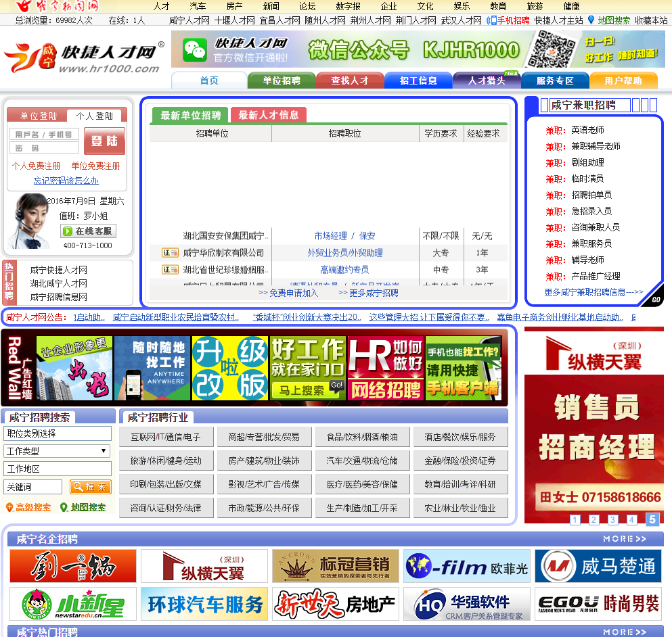Image resolution: width=672 pixels, height=637 pixels.
Task: Open the 用户帮助 nav tab
Action: 623,80
